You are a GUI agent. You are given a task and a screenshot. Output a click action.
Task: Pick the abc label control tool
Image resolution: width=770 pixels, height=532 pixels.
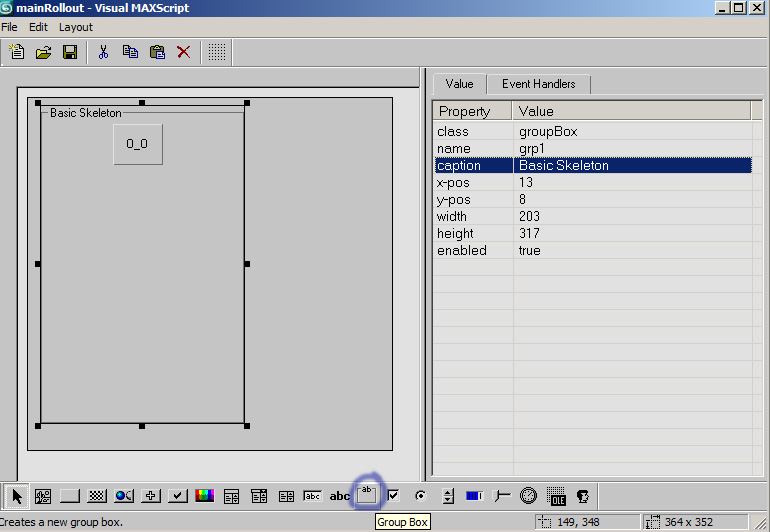coord(339,496)
